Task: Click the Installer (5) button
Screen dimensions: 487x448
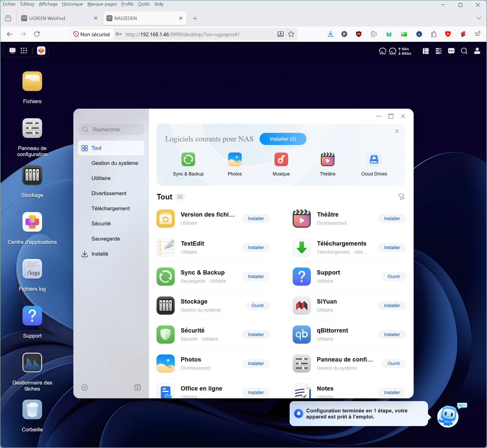Action: 283,139
